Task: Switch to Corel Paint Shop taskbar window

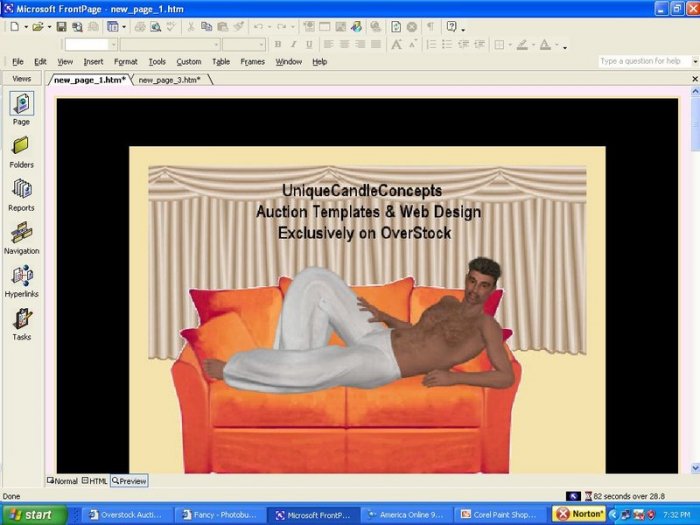Action: [x=501, y=515]
